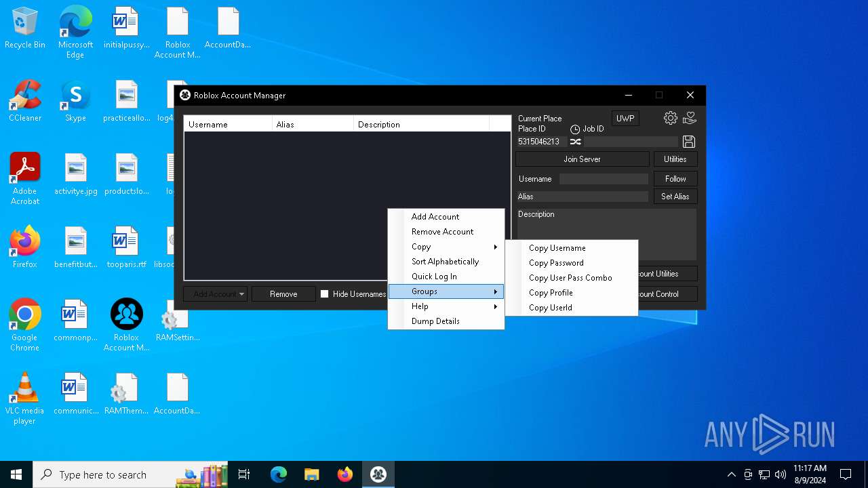Image resolution: width=868 pixels, height=488 pixels.
Task: Open the Firefox desktop shortcut
Action: coord(25,247)
